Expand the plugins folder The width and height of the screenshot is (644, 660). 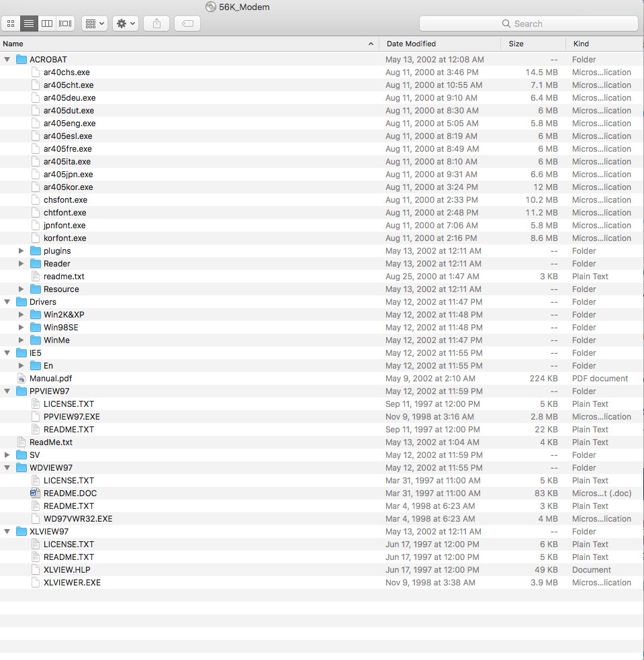(x=21, y=251)
